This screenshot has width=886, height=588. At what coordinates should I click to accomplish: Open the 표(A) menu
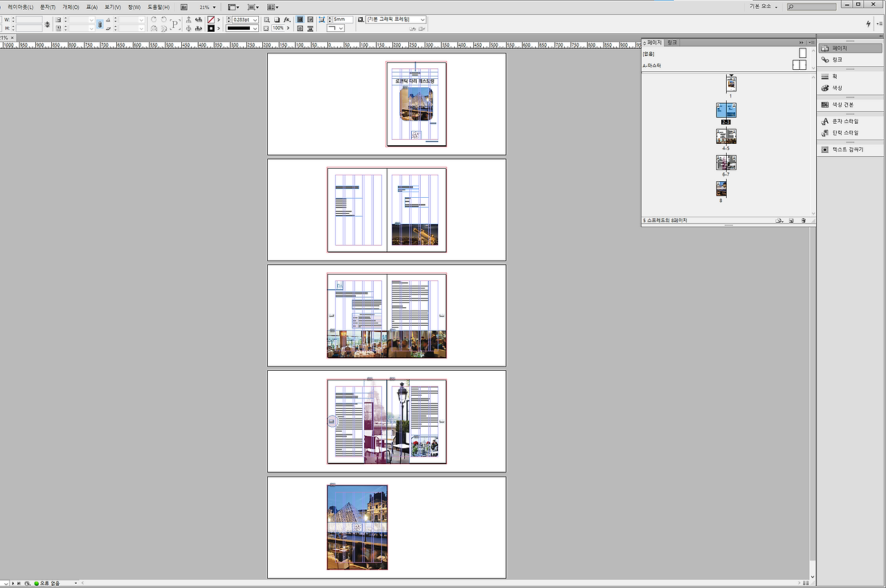pos(93,7)
